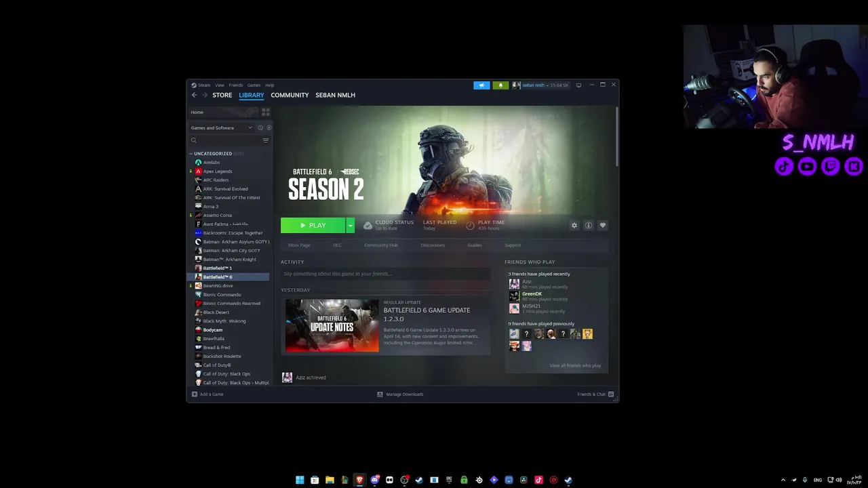
Task: Select Black Myth: Wukong in game list
Action: [224, 321]
